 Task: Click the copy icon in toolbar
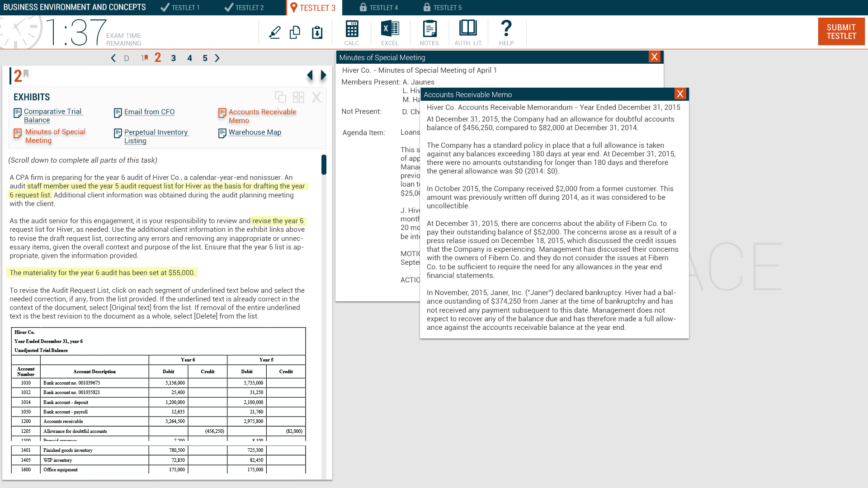(x=295, y=33)
